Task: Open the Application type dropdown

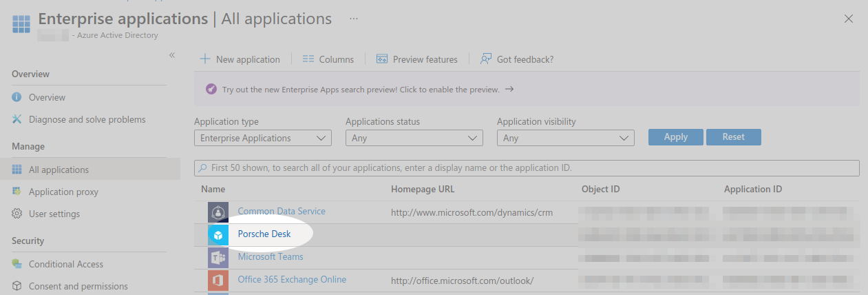Action: point(263,138)
